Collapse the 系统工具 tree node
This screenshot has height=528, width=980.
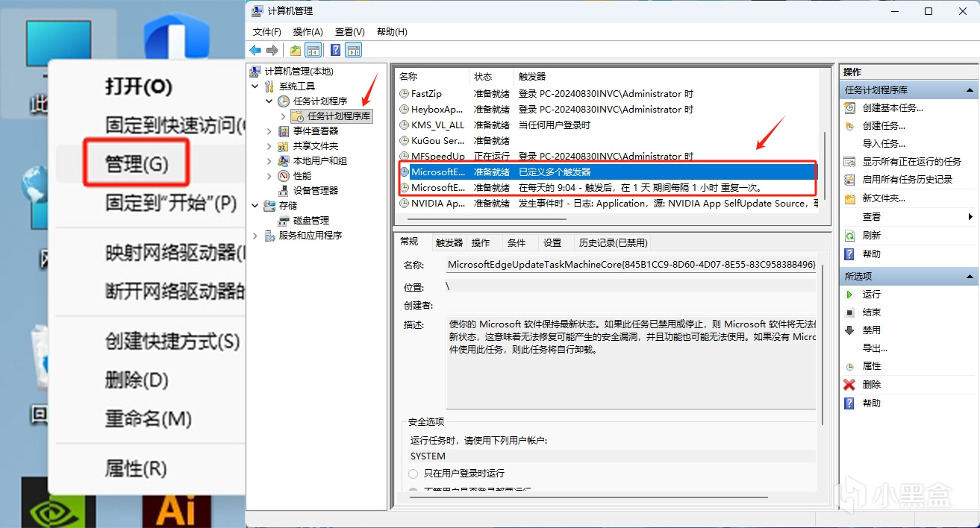point(256,86)
